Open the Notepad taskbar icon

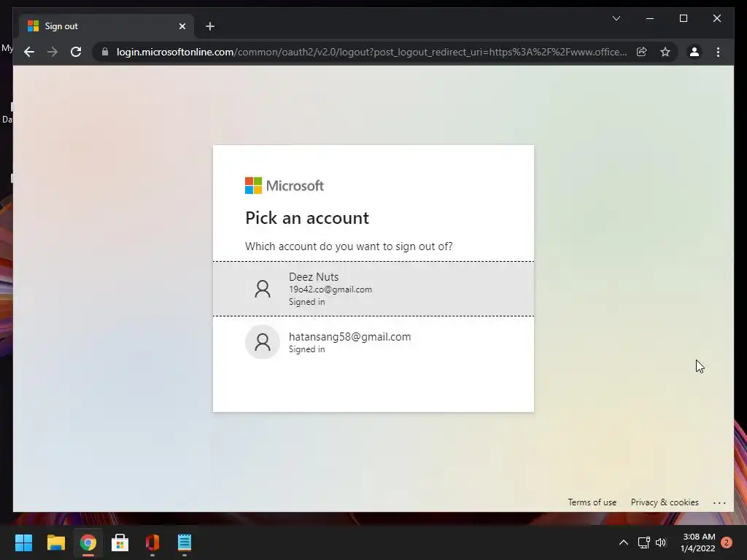coord(185,542)
